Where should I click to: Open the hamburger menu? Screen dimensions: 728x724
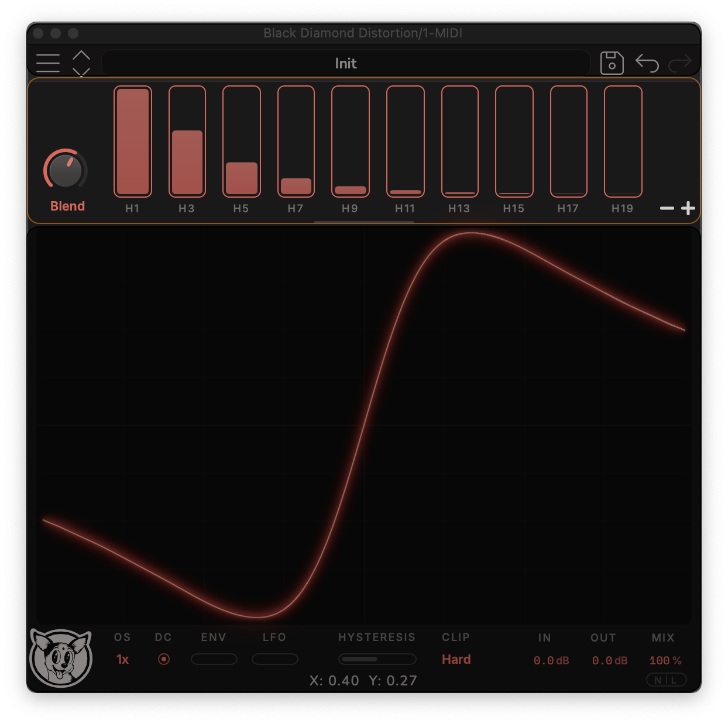pos(48,63)
